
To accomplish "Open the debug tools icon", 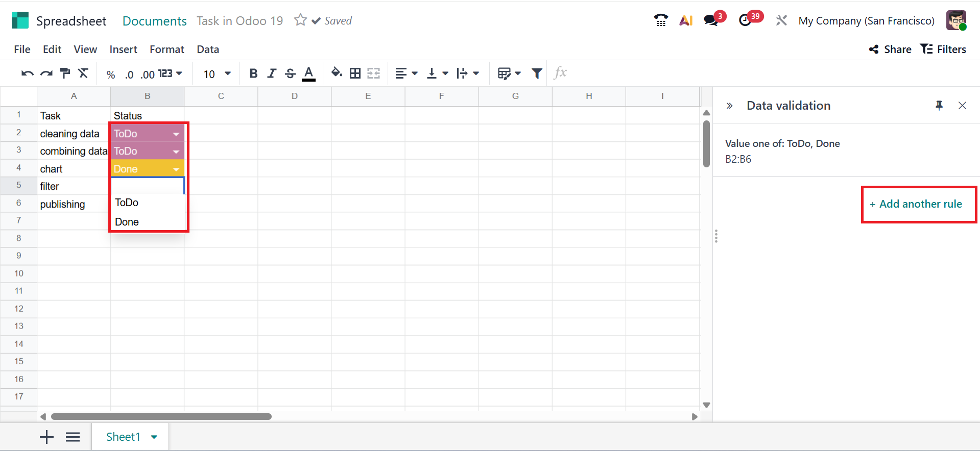I will click(x=781, y=20).
